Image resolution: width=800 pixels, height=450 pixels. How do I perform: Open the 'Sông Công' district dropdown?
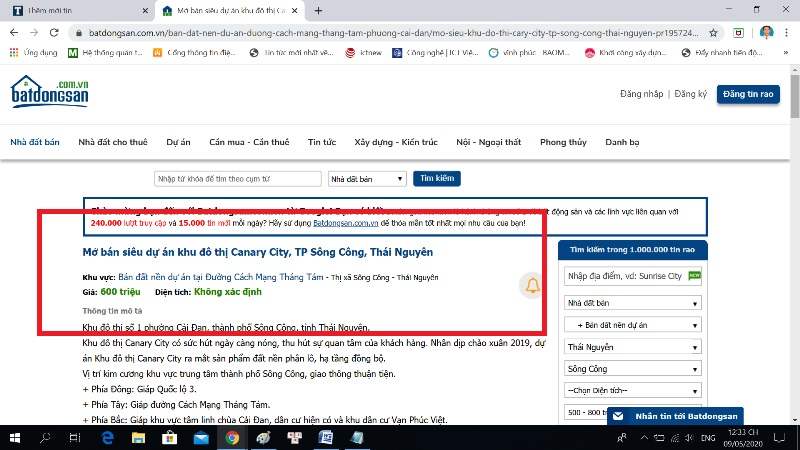632,368
